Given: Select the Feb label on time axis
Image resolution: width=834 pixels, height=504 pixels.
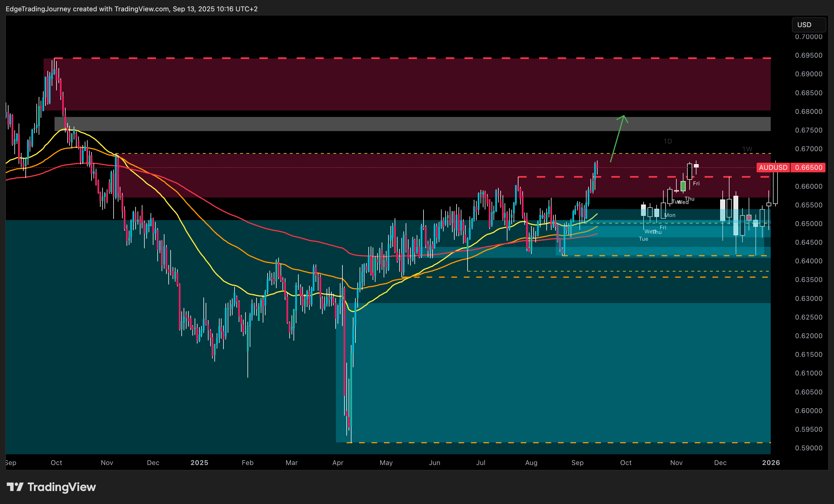Looking at the screenshot, I should pos(247,462).
